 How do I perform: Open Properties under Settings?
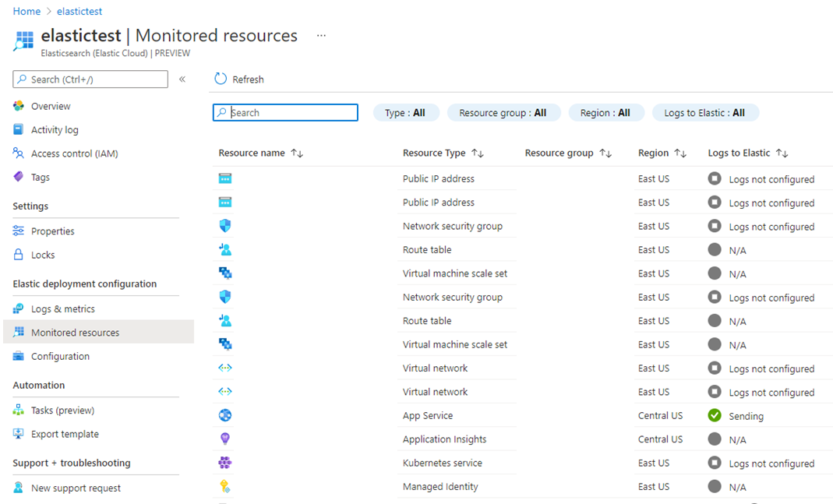point(52,231)
